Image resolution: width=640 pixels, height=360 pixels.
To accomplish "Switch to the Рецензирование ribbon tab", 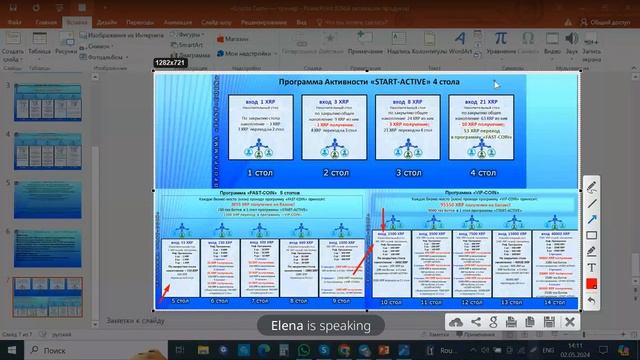I will (264, 22).
